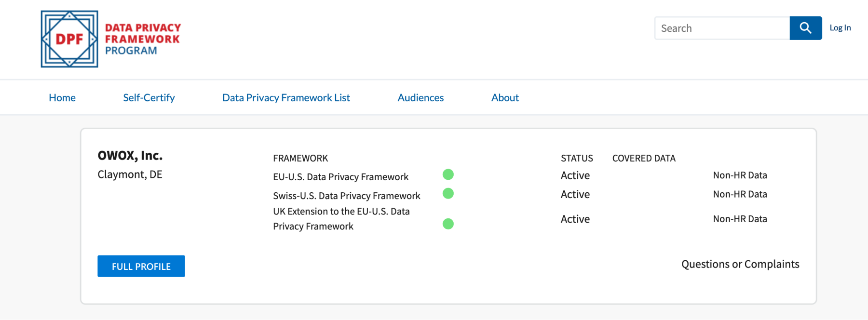This screenshot has width=868, height=320.
Task: Click the EU-U.S. Data Privacy Framework text
Action: 340,177
